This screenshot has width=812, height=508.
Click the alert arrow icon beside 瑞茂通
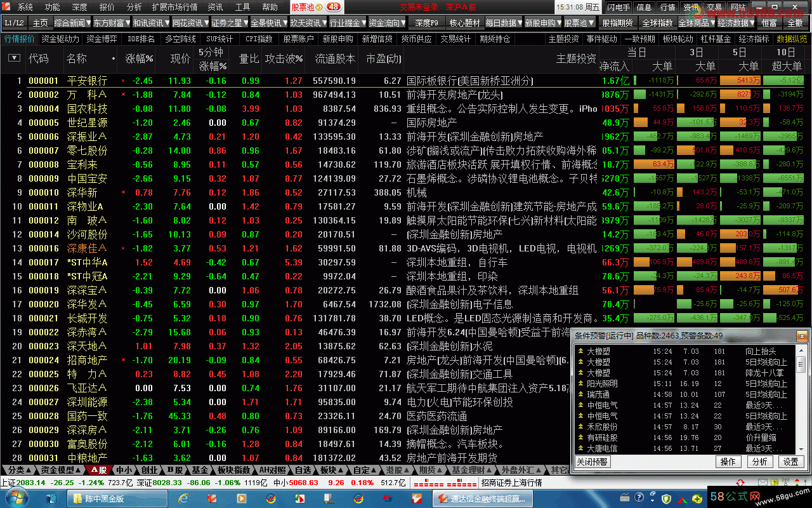580,394
